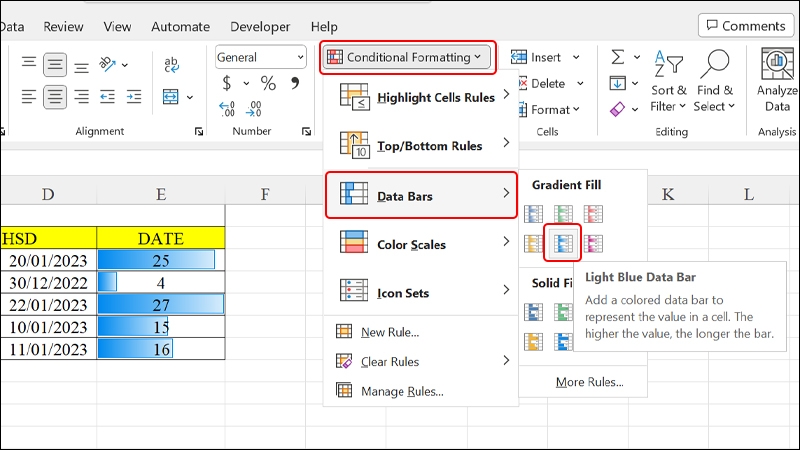Select the yellow DATE header cell
The height and width of the screenshot is (450, 800).
click(161, 238)
